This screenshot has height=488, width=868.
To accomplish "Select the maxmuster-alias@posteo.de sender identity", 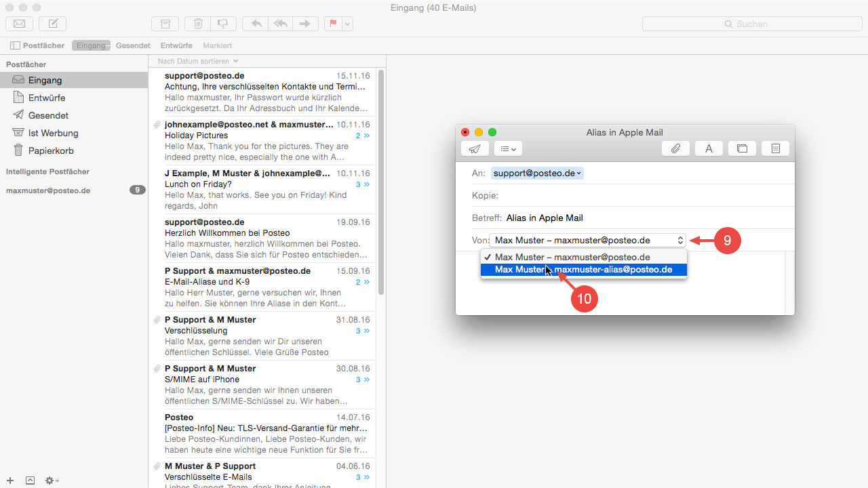I will 583,269.
